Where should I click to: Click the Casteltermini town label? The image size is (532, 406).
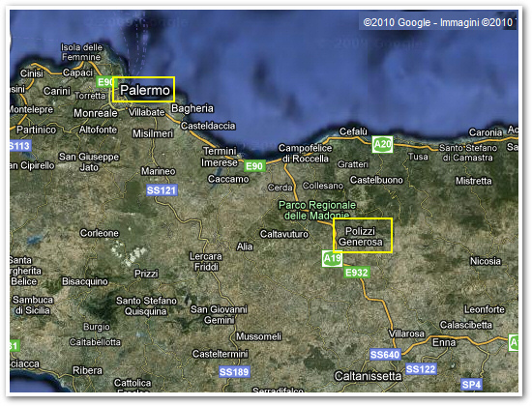221,354
